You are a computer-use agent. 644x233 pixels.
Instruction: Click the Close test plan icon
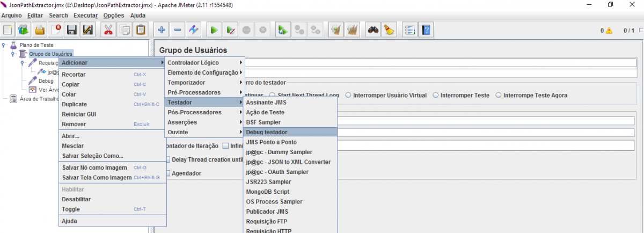coord(56,30)
